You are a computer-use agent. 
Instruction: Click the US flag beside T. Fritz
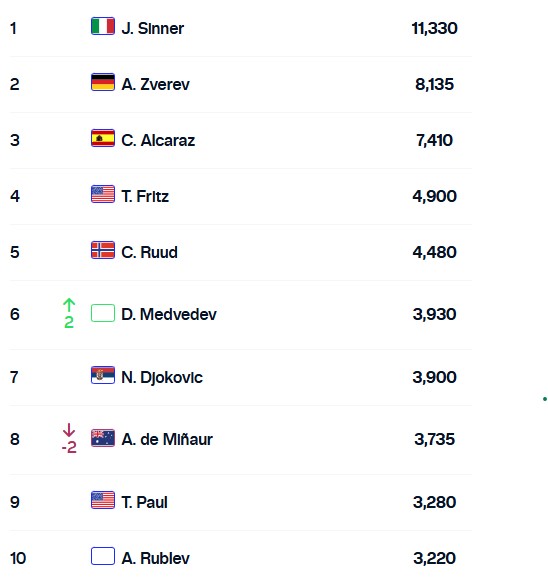(103, 194)
